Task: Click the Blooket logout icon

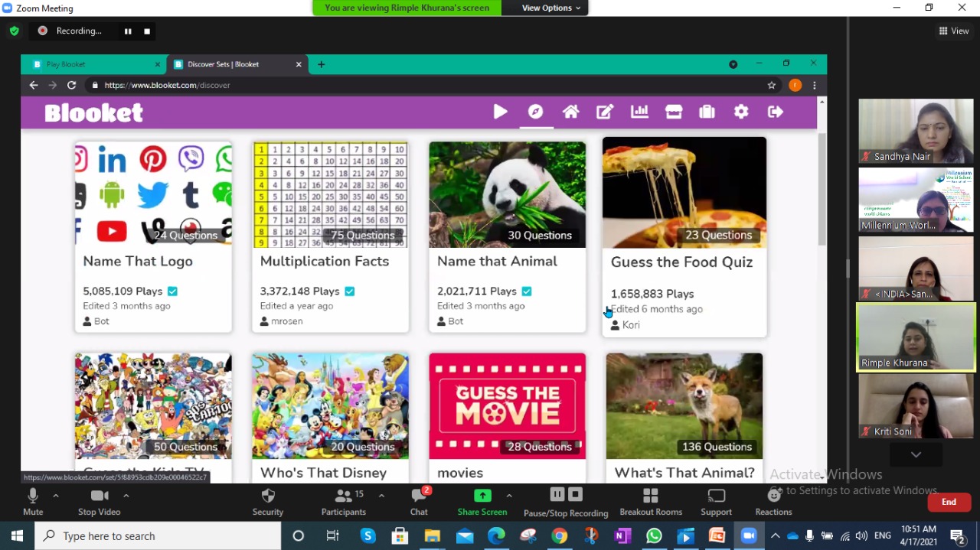Action: click(776, 112)
